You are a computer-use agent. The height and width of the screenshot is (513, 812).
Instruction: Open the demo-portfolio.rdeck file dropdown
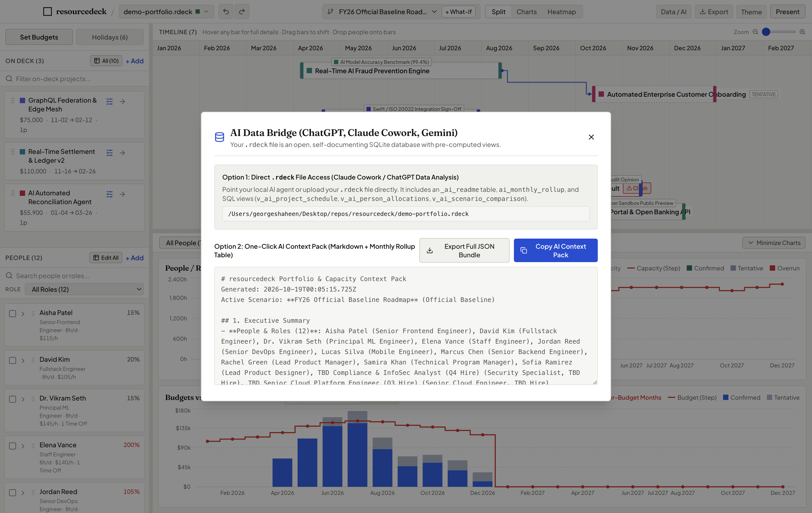[166, 12]
